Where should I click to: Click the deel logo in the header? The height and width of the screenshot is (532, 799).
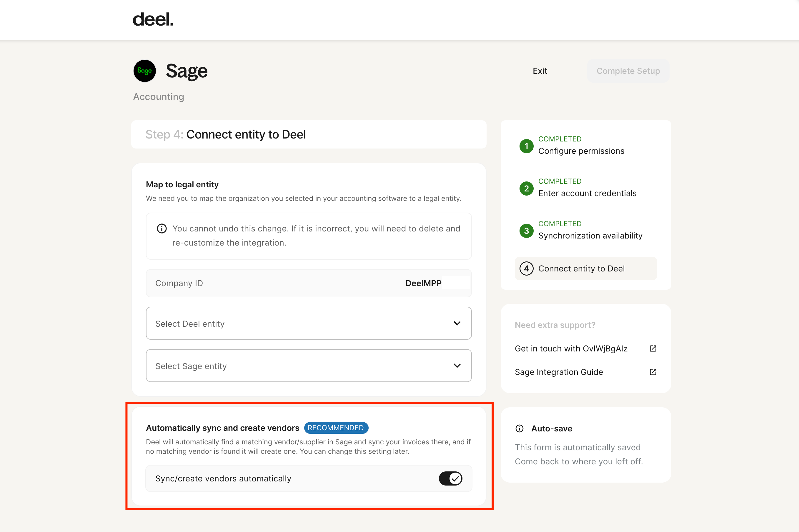(153, 19)
